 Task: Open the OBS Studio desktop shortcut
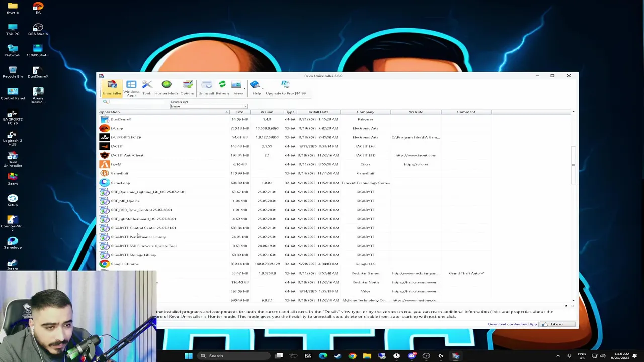(38, 29)
